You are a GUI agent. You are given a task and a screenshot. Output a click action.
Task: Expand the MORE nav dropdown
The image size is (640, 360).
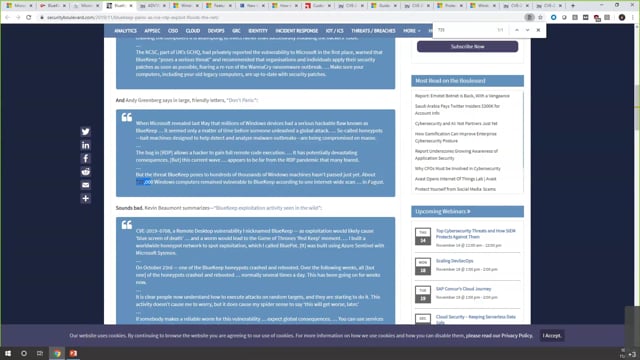[411, 31]
